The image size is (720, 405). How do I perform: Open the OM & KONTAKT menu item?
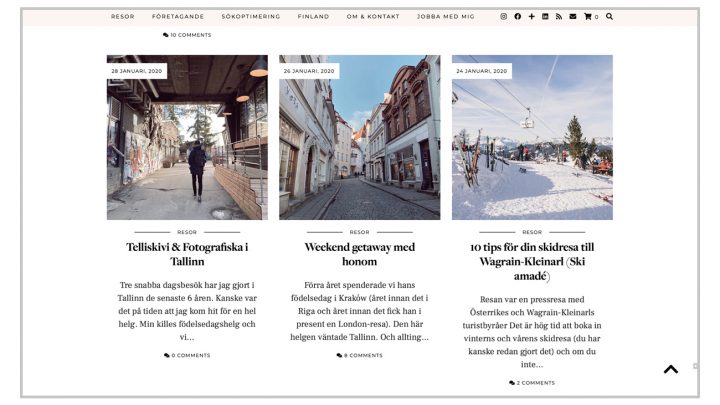point(373,17)
